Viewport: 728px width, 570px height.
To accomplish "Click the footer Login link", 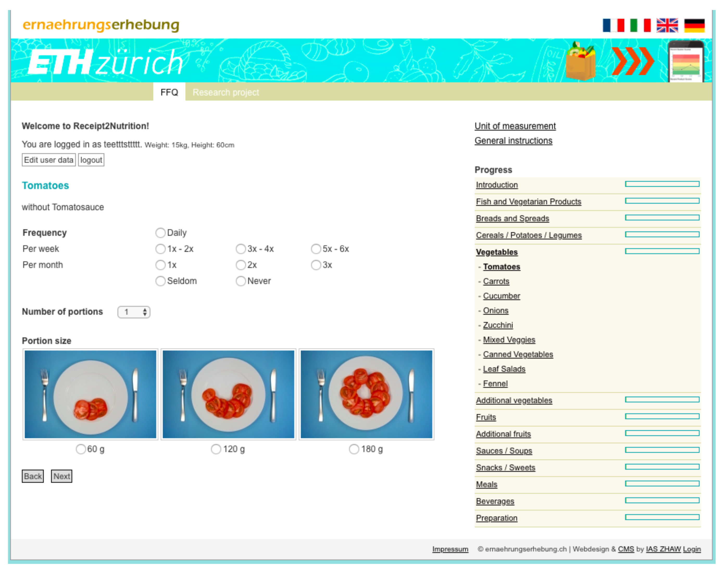I will tap(692, 549).
